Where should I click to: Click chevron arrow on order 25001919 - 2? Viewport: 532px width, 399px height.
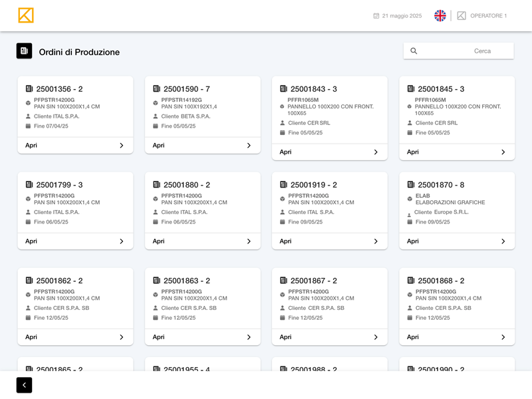click(376, 241)
